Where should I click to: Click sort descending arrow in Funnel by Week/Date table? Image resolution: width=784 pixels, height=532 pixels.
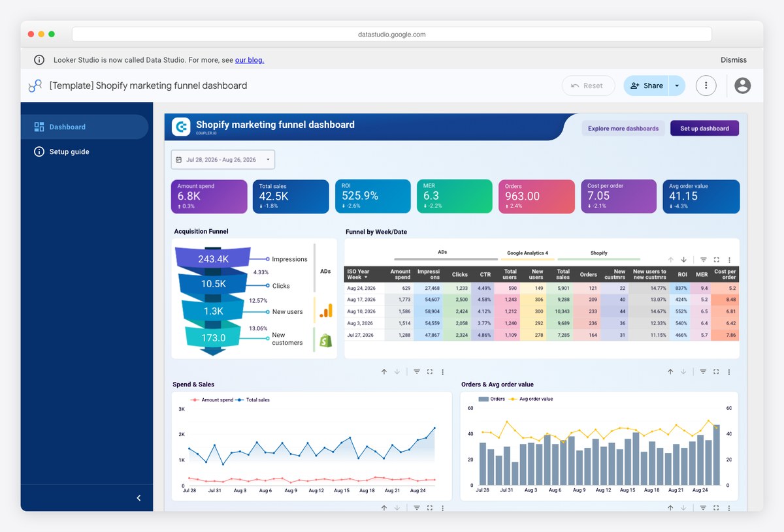click(683, 260)
